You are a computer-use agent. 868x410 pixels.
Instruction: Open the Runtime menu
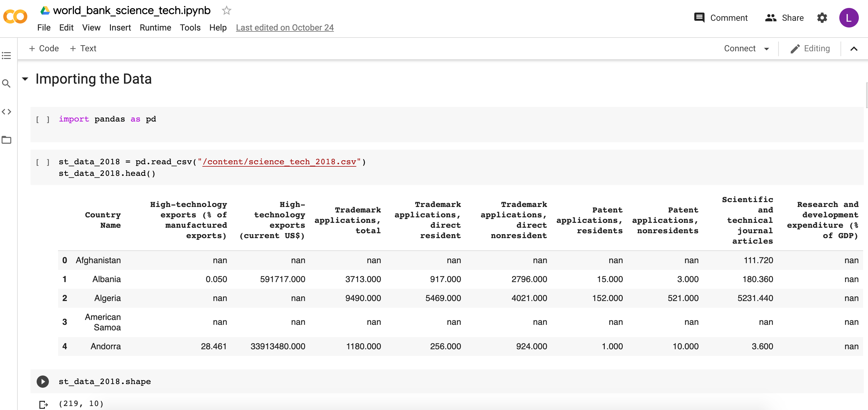[x=155, y=27]
